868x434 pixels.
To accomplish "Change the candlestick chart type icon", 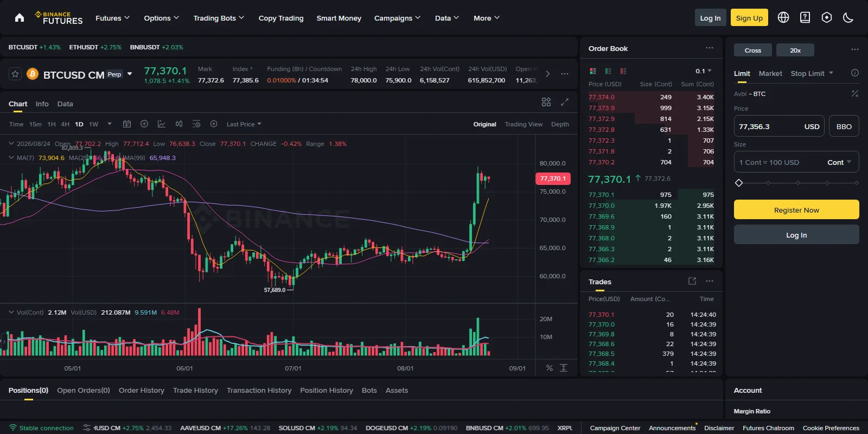I will [x=179, y=124].
